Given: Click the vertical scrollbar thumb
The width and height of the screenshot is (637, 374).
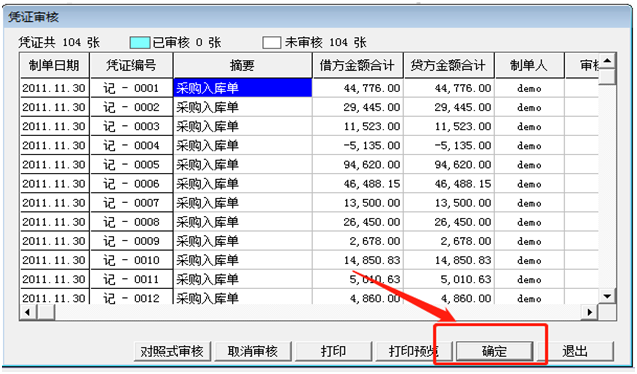Looking at the screenshot, I should click(x=607, y=77).
